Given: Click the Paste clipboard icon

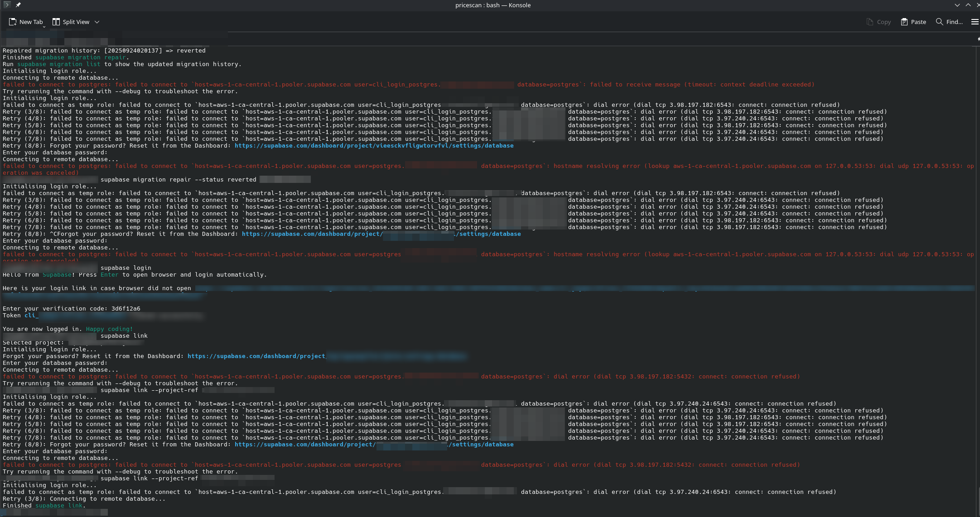Looking at the screenshot, I should 904,22.
